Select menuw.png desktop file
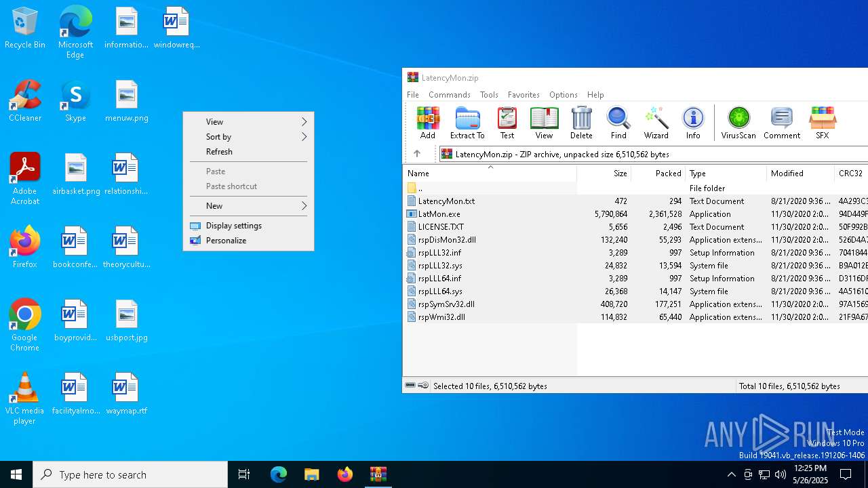This screenshot has width=868, height=488. tap(127, 102)
